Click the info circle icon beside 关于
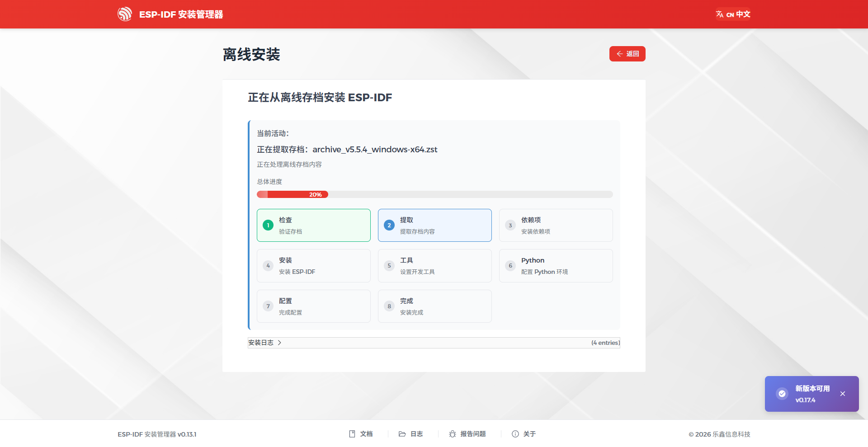Viewport: 868px width, 447px height. pyautogui.click(x=515, y=434)
